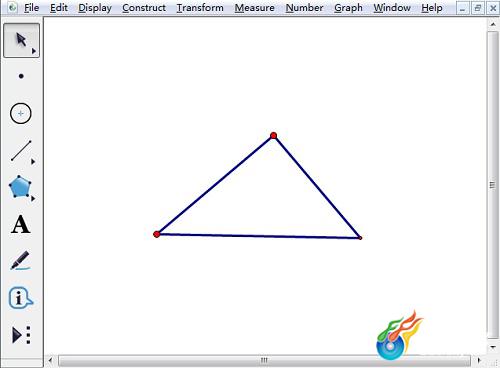Open the Custom tools icon
This screenshot has height=368, width=500.
pyautogui.click(x=21, y=335)
